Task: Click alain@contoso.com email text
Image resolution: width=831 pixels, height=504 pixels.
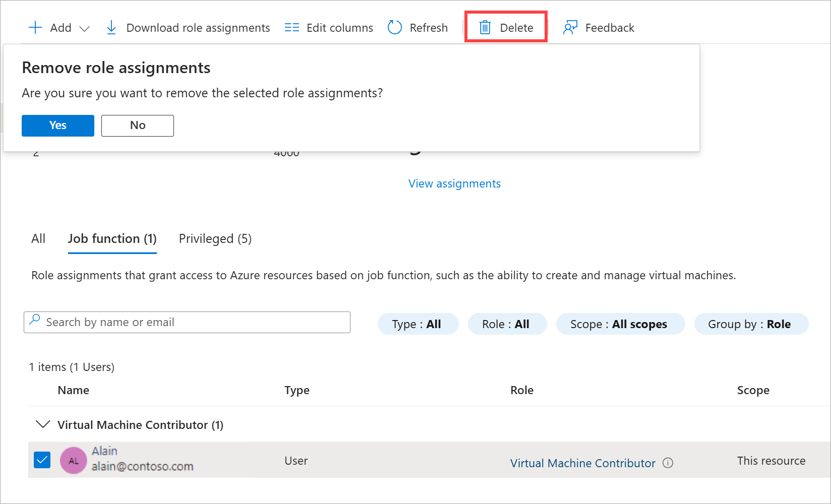Action: click(x=142, y=467)
